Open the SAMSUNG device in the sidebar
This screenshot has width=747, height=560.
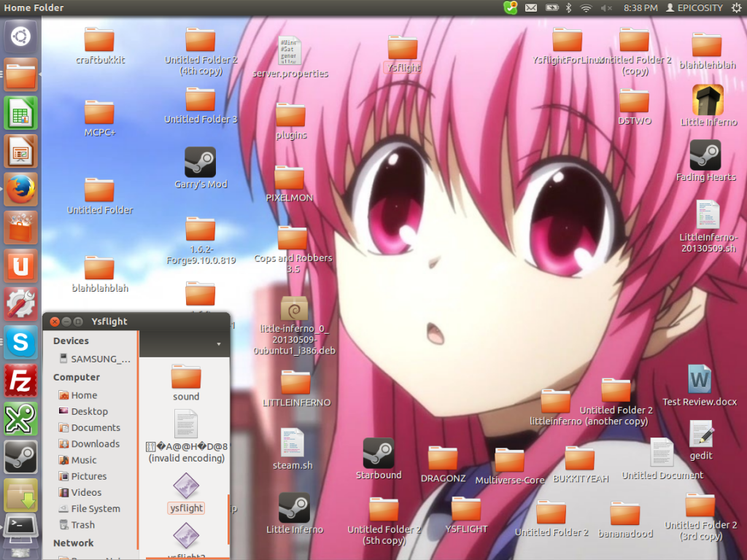point(94,359)
